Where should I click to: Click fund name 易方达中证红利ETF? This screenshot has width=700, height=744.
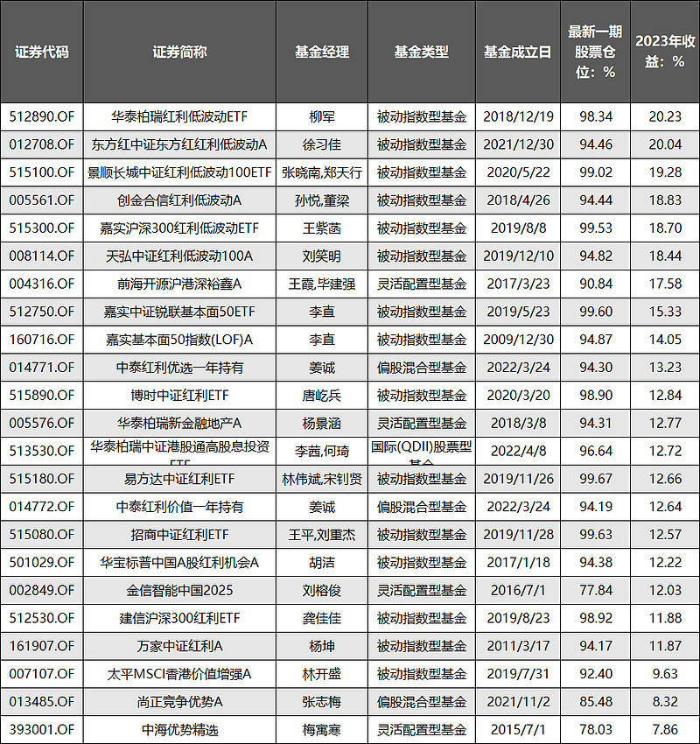click(x=179, y=480)
